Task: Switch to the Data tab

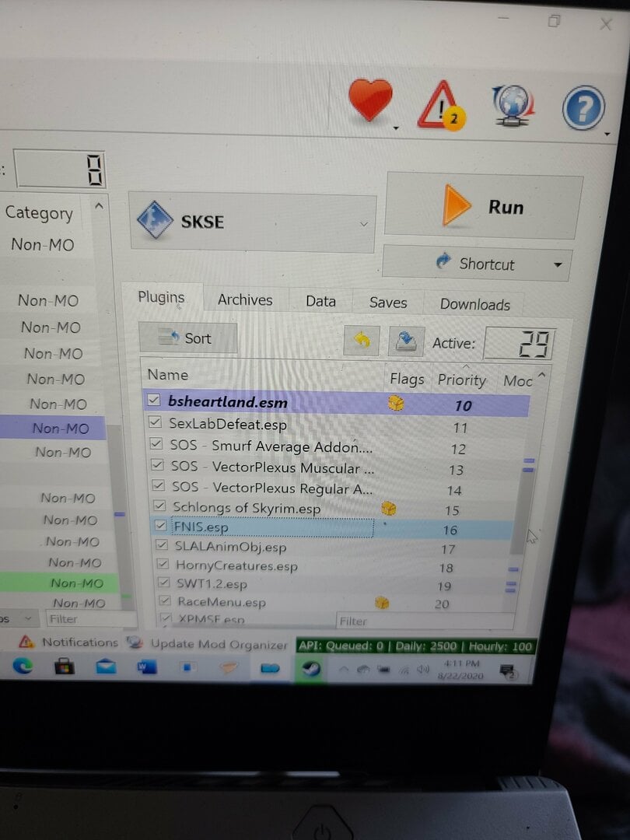Action: click(321, 302)
